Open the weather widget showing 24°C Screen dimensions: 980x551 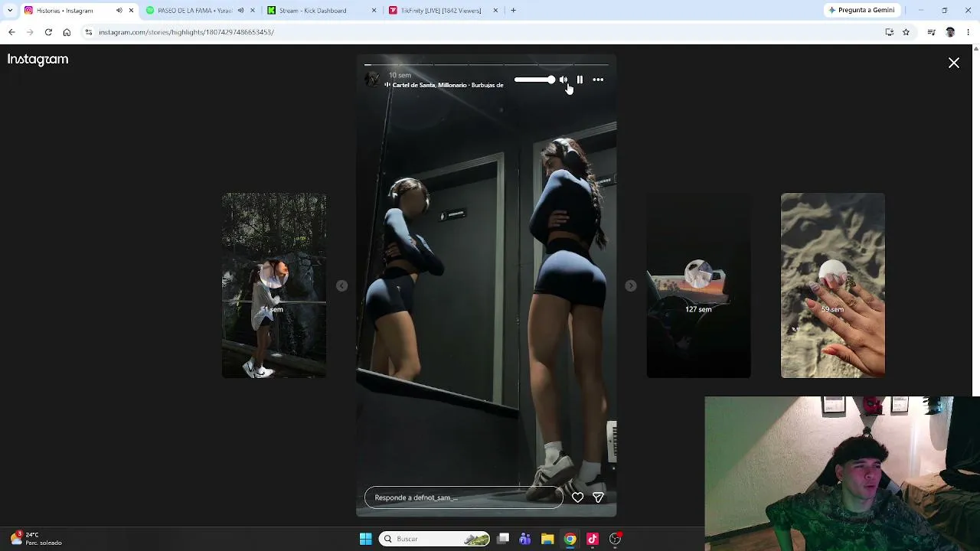(36, 539)
